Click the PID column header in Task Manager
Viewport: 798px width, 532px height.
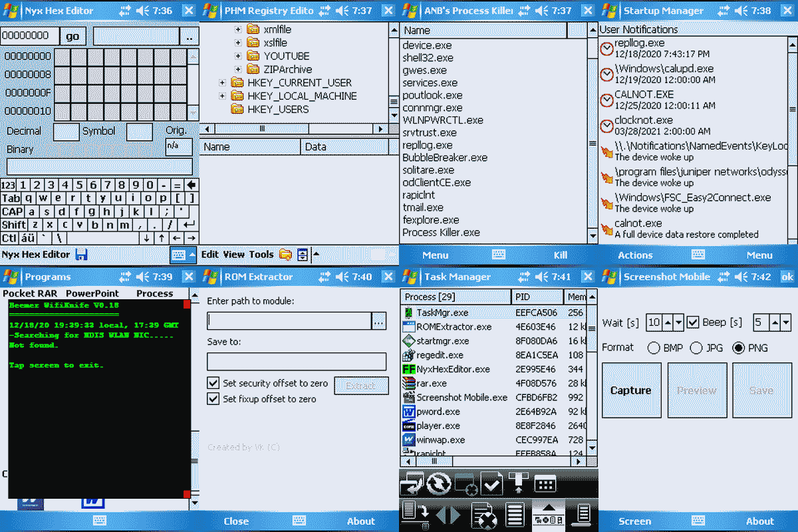coord(537,297)
